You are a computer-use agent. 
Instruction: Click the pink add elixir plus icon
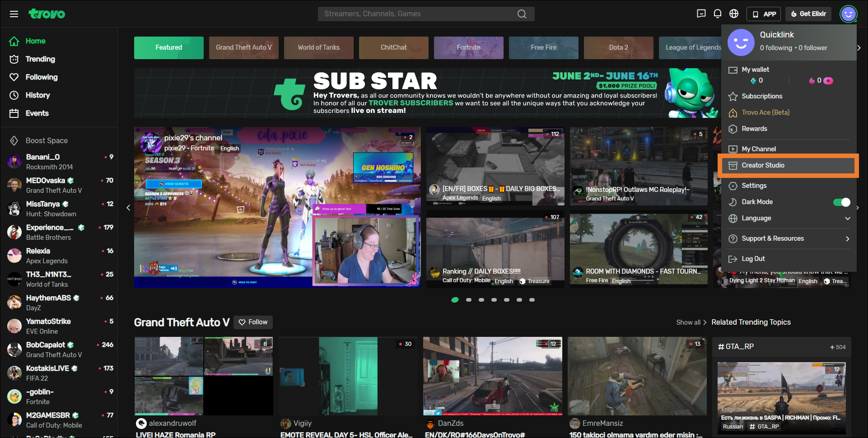(x=828, y=81)
